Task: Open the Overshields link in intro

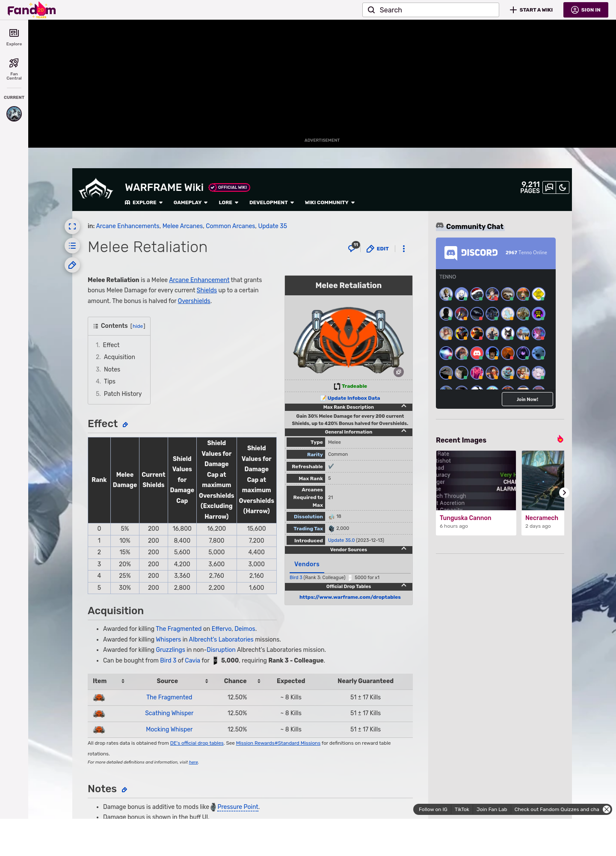Action: click(x=194, y=301)
